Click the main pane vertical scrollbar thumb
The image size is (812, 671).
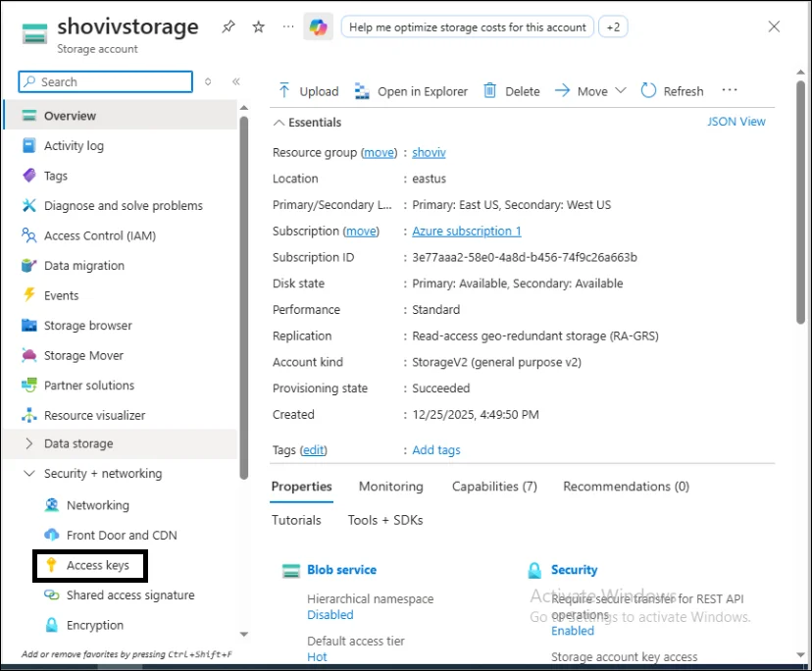tap(800, 202)
